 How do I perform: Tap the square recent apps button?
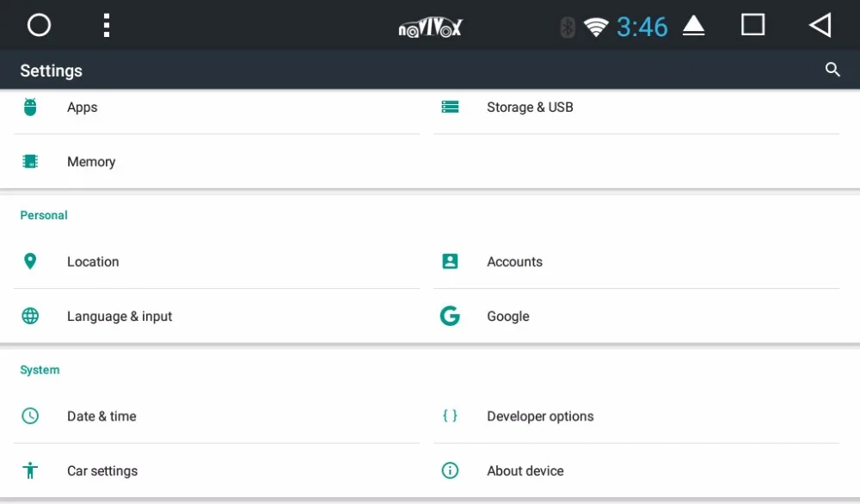pyautogui.click(x=752, y=25)
